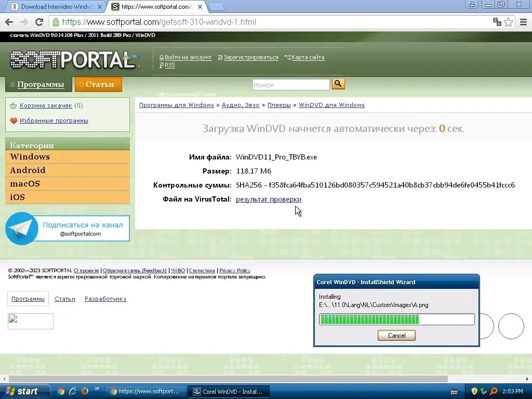Open VirusTotal результат проверки link
Viewport: 532px width, 399px height.
tap(269, 199)
